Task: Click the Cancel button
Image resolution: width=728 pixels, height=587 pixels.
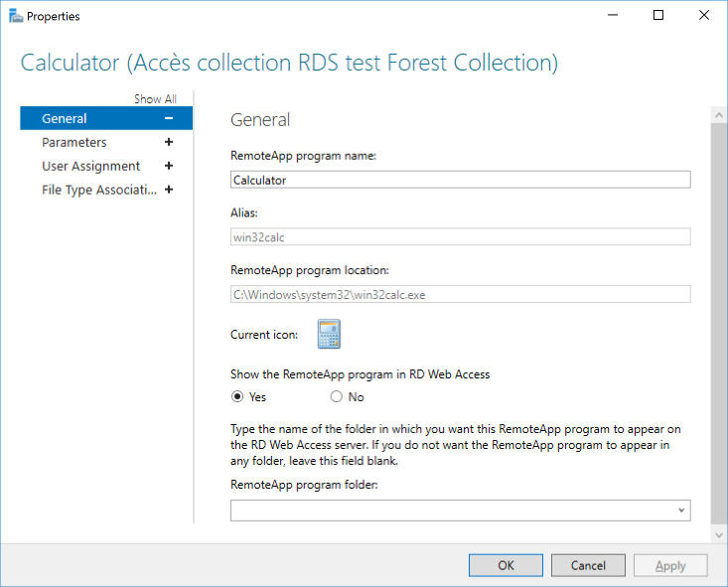Action: pyautogui.click(x=588, y=565)
